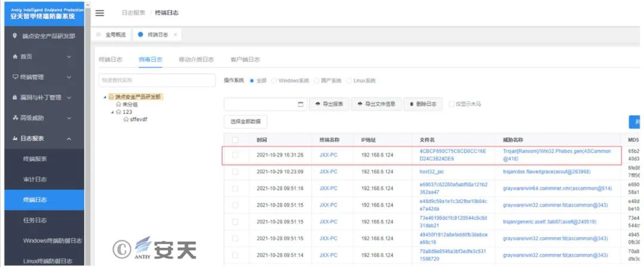Close the 终端日志 page tab
Viewport: 644px width, 267px height.
pos(175,35)
